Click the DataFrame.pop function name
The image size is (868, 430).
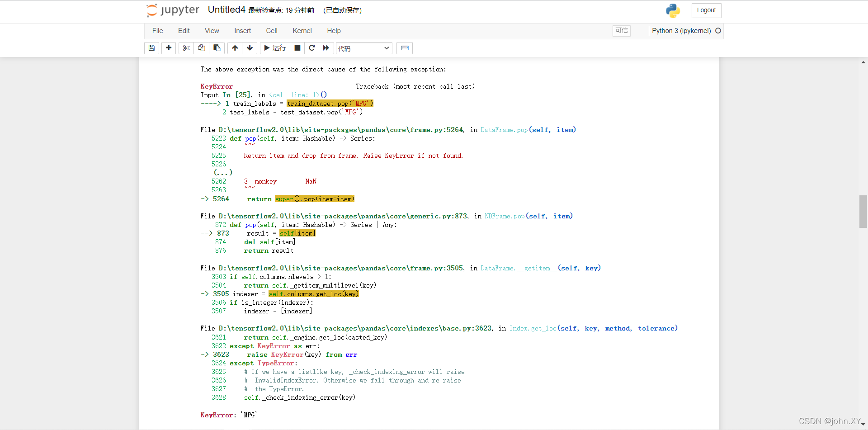[x=504, y=130]
